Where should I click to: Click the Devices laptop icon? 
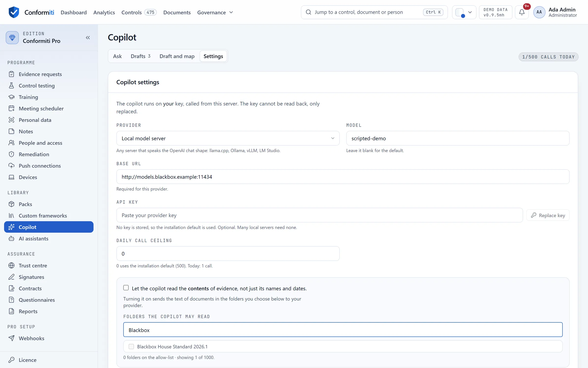click(12, 177)
